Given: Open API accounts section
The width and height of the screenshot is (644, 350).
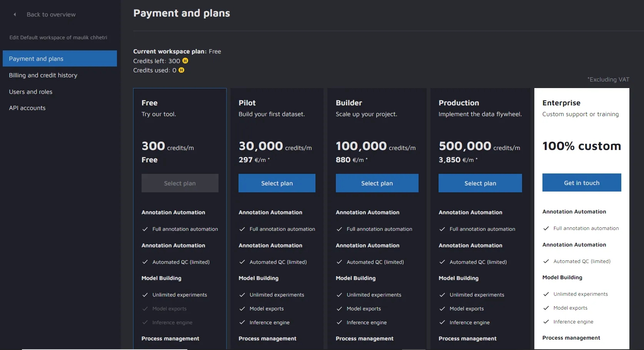Looking at the screenshot, I should tap(27, 108).
